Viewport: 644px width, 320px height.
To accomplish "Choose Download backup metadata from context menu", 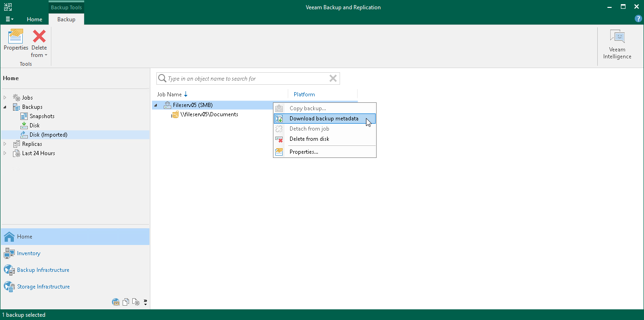I will (x=324, y=119).
